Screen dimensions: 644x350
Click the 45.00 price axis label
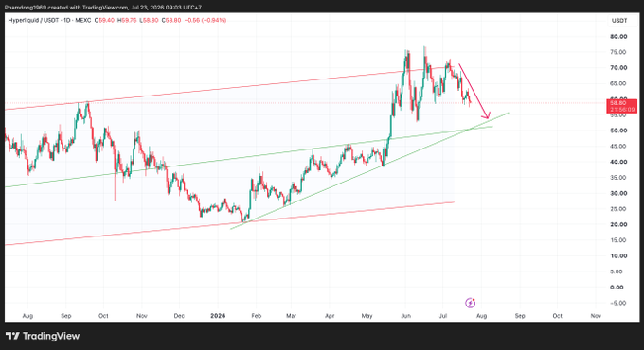click(x=618, y=146)
